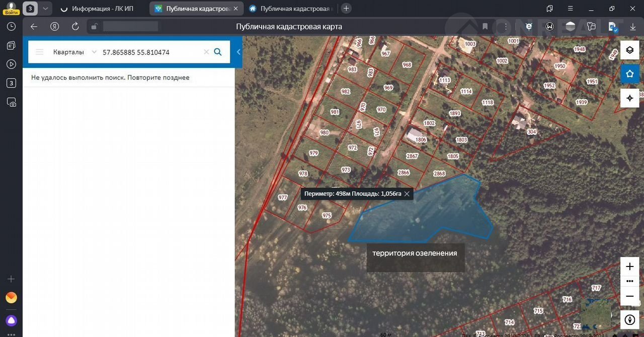Open a new browser tab
This screenshot has width=644, height=337.
[x=346, y=9]
